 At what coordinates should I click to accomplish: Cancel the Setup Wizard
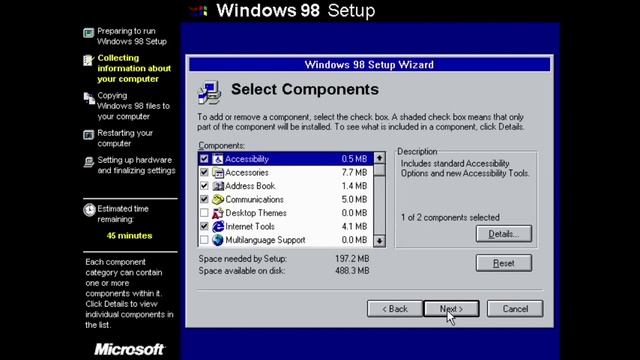(x=515, y=309)
